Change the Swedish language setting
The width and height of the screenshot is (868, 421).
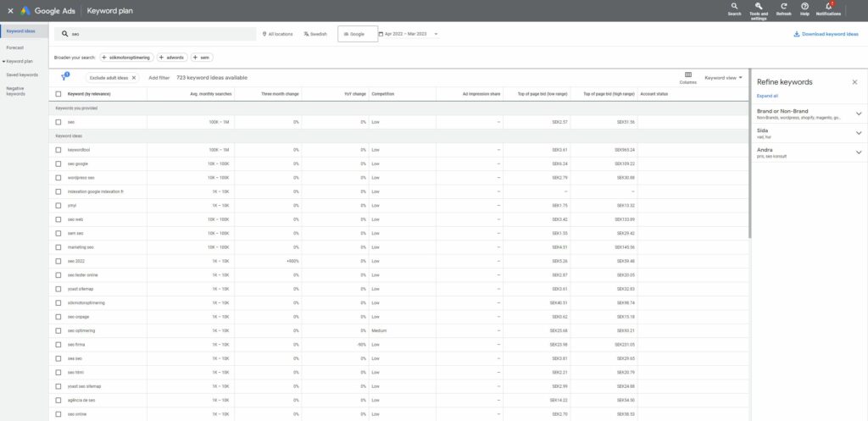(x=315, y=34)
